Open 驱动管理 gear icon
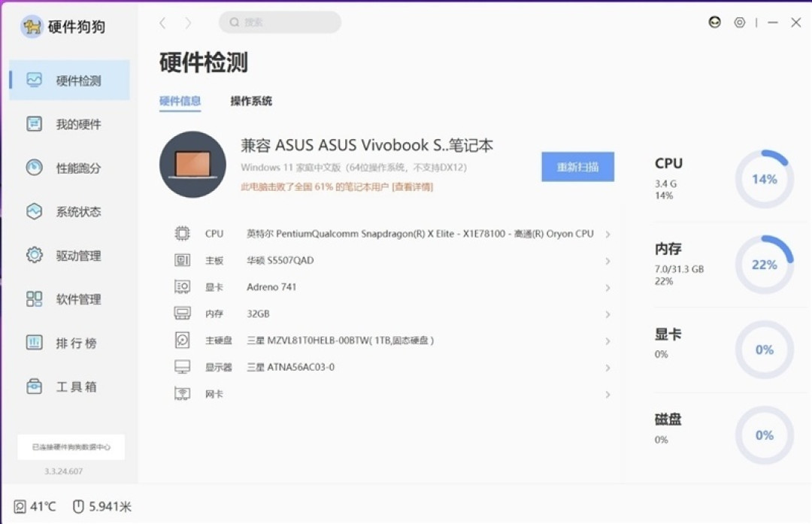This screenshot has height=524, width=812. pos(34,255)
